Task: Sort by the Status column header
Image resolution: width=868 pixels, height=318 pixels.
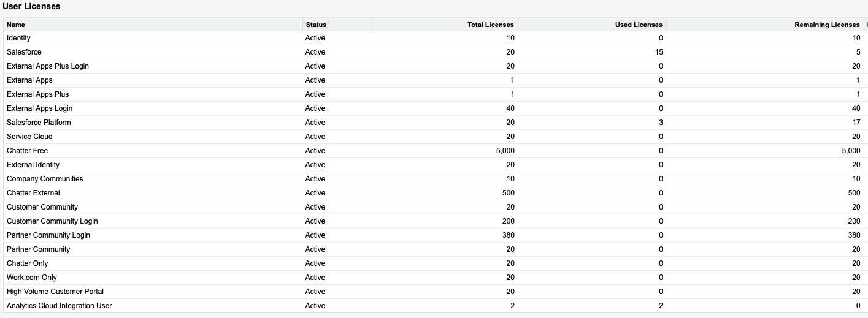Action: click(x=316, y=25)
